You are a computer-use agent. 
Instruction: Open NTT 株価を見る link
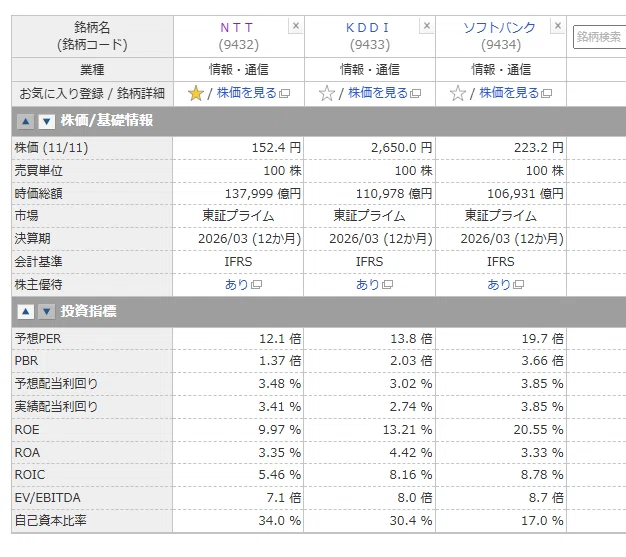click(x=246, y=93)
